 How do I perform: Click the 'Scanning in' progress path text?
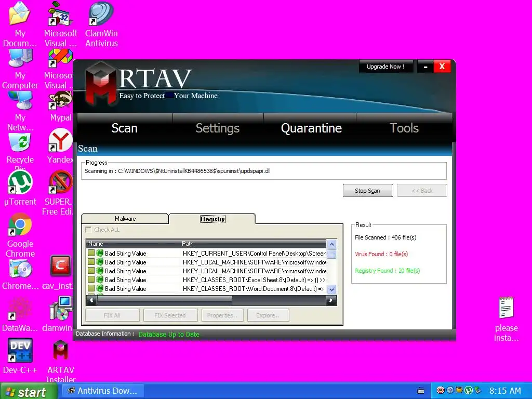coord(178,171)
